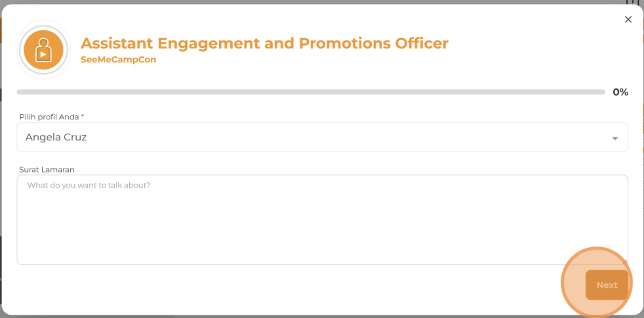Click the Assistant Engagement and Promotions Officer title
Screen dimensions: 644x318
click(264, 43)
